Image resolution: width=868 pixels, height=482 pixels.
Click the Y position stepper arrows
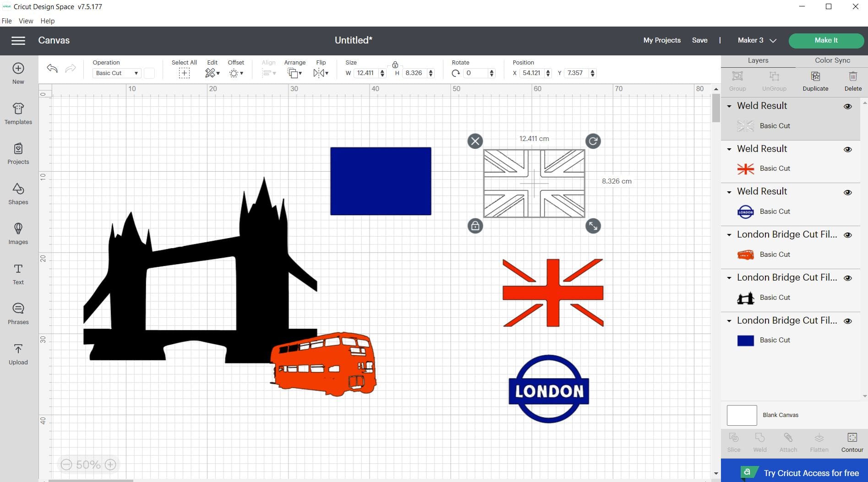(x=593, y=73)
